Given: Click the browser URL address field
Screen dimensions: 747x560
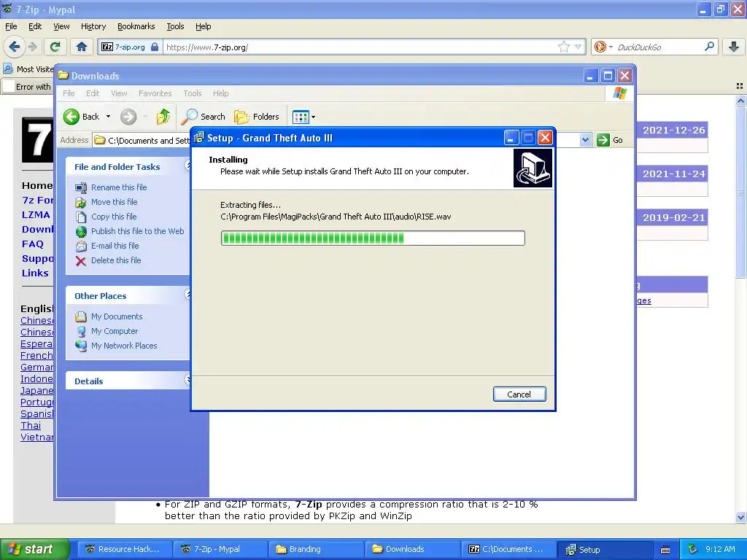Looking at the screenshot, I should (360, 47).
